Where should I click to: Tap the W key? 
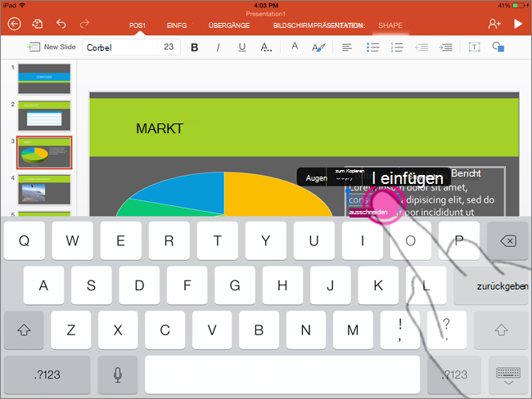click(73, 241)
